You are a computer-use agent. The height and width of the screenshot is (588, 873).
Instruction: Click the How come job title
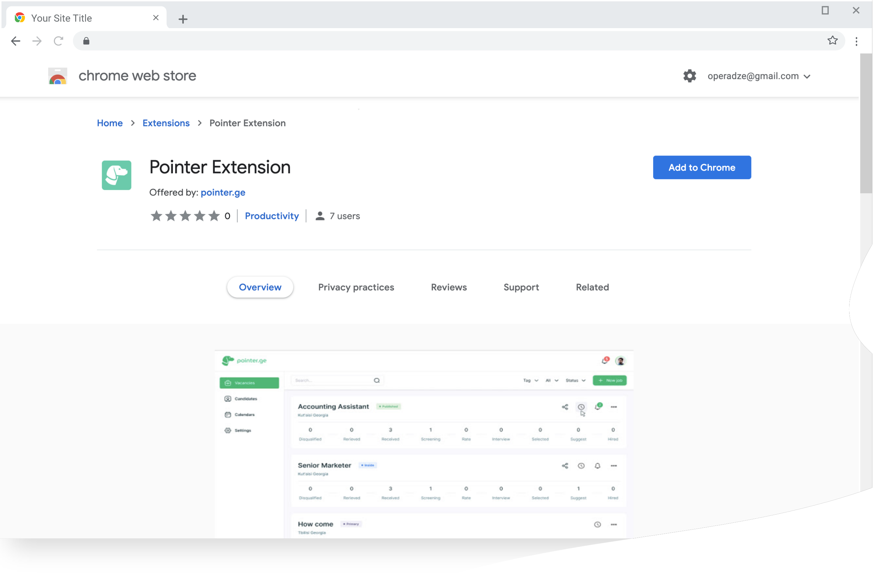pyautogui.click(x=315, y=524)
